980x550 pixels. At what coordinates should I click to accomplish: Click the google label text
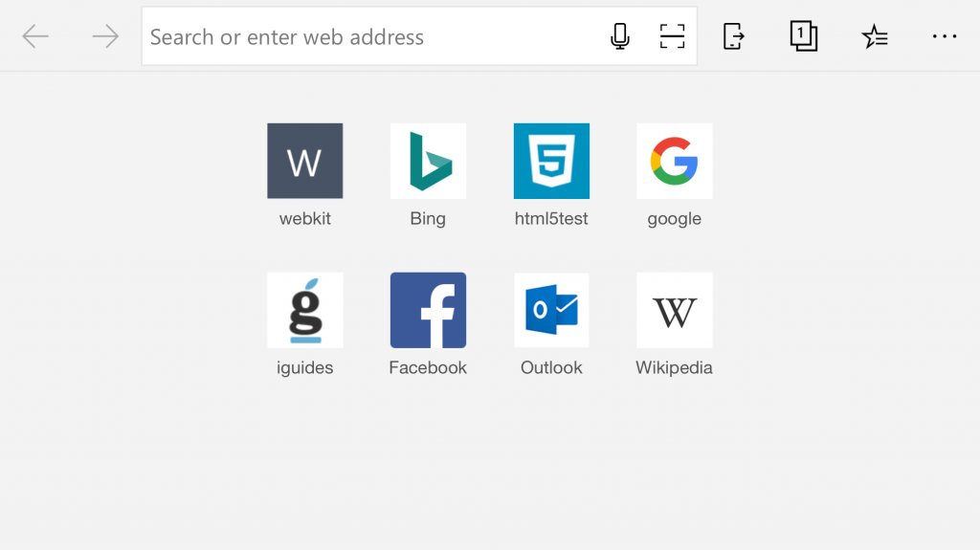675,219
